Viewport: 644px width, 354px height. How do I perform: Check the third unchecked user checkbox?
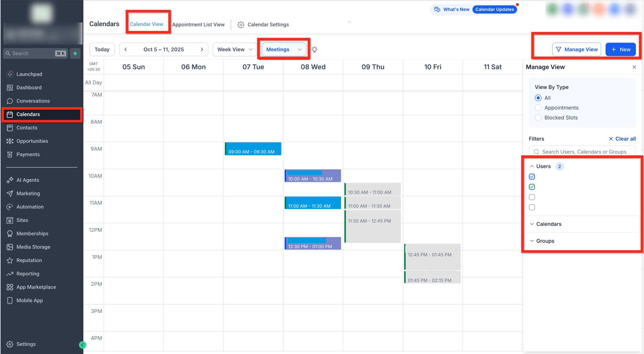[x=532, y=197]
